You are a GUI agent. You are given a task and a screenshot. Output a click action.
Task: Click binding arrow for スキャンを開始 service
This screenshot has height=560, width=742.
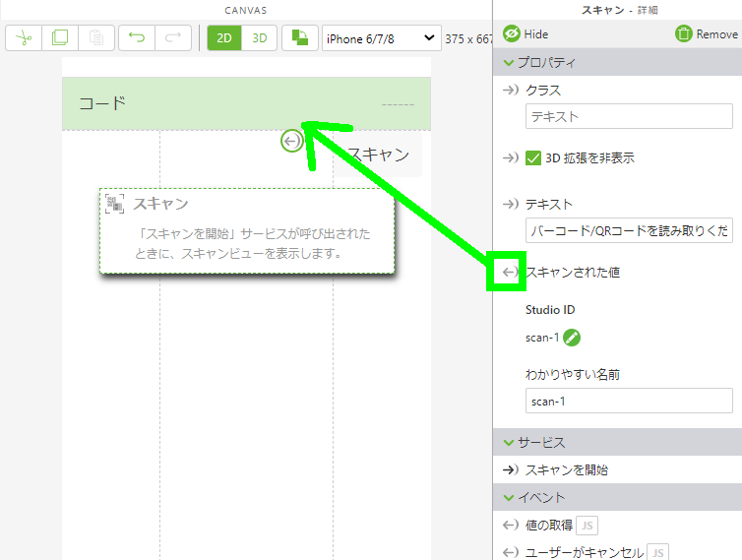(x=511, y=470)
